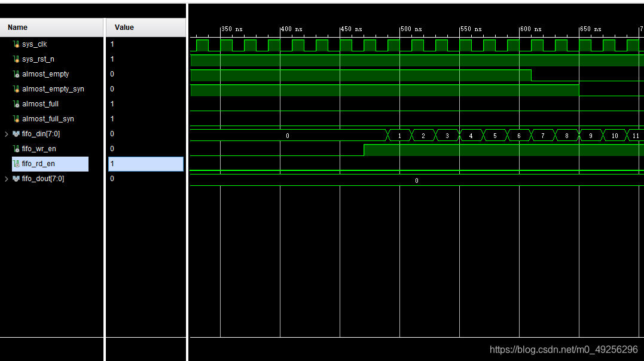Click fifo_din waveform segment with value 1
Image resolution: width=644 pixels, height=361 pixels.
point(399,136)
